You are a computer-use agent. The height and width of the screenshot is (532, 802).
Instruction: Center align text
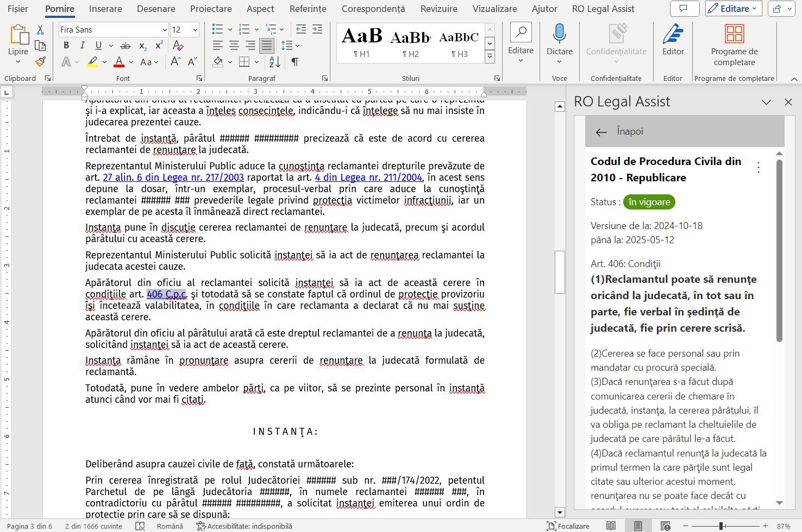coord(234,46)
